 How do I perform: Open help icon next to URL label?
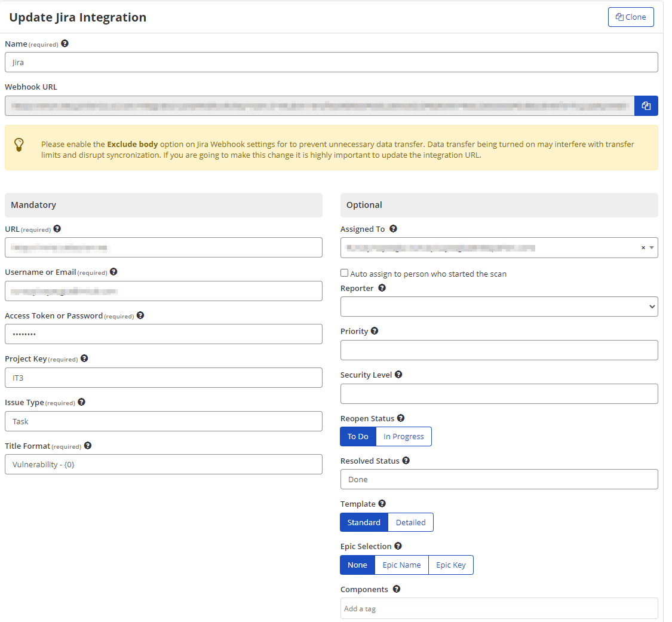57,229
